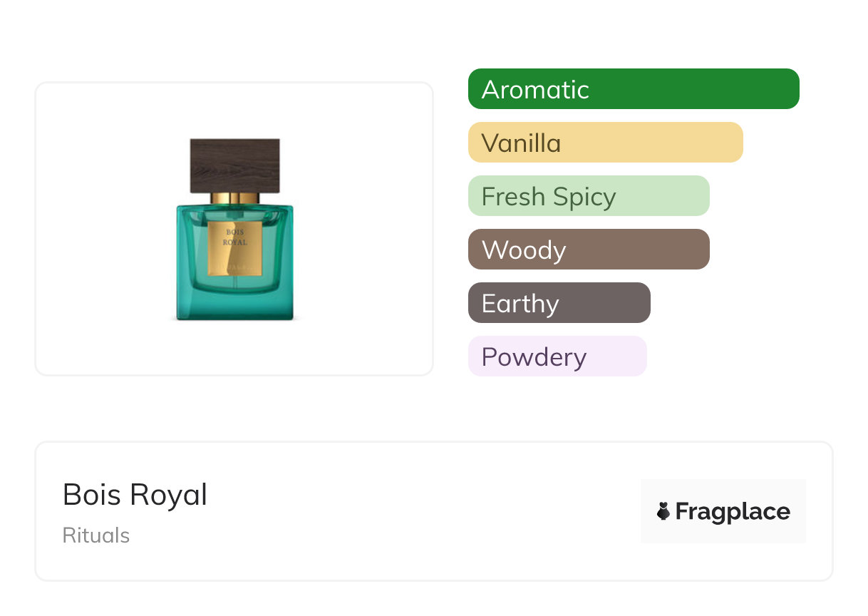Click the Fragplace perfume bottle logo icon

click(663, 511)
